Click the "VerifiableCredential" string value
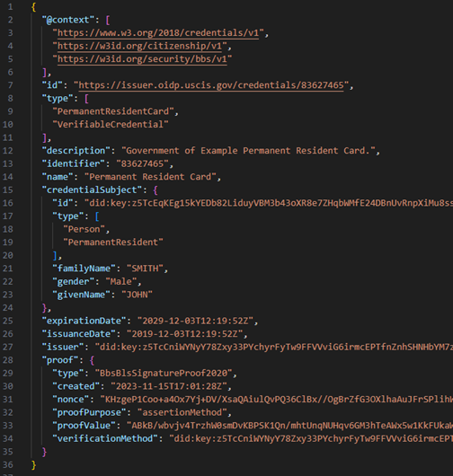The image size is (453, 476). tap(111, 125)
